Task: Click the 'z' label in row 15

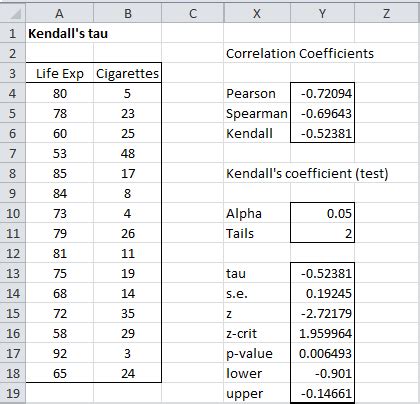Action: pos(257,313)
